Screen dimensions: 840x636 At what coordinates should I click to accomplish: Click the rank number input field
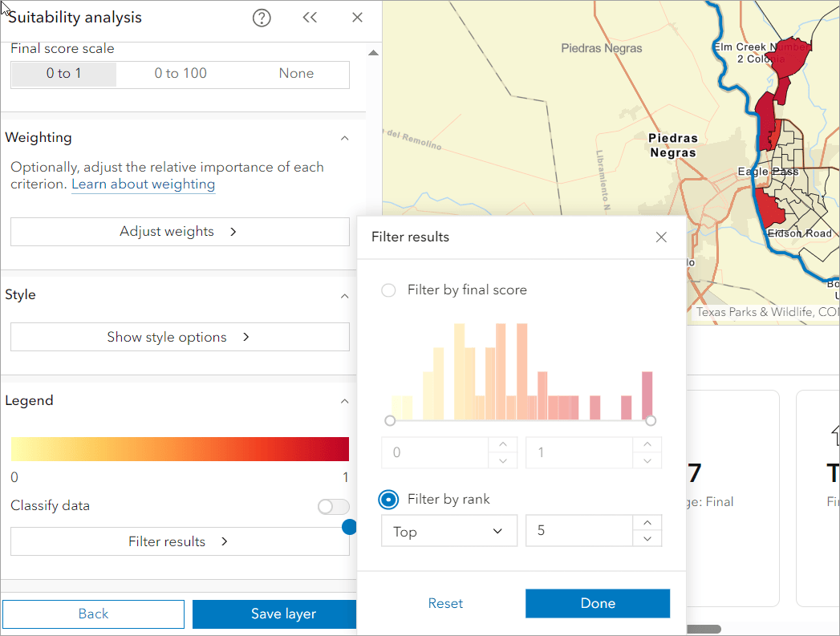(x=579, y=531)
